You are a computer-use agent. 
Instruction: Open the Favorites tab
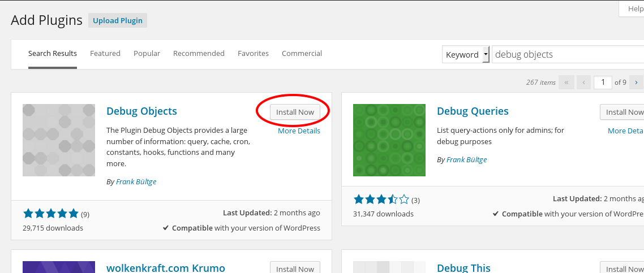tap(253, 53)
